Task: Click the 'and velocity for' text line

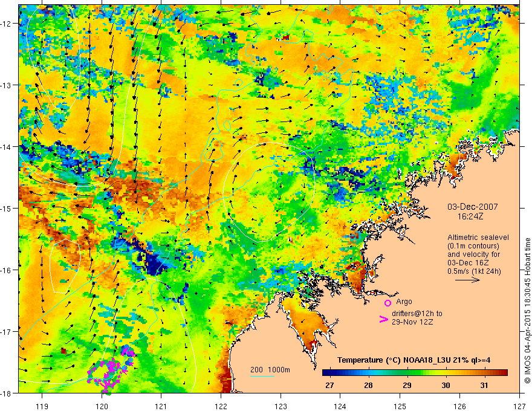Action: (x=473, y=254)
